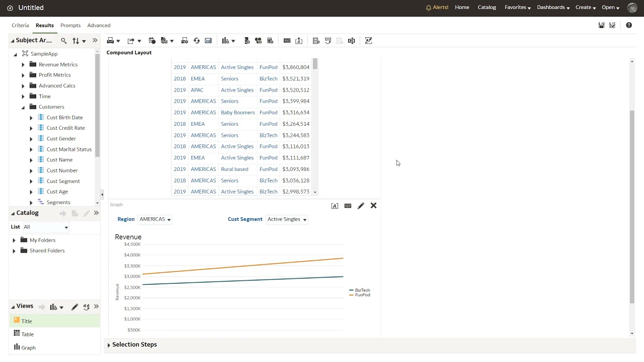This screenshot has width=644, height=362.
Task: Open the Cust Segment Active Singles dropdown
Action: (287, 219)
